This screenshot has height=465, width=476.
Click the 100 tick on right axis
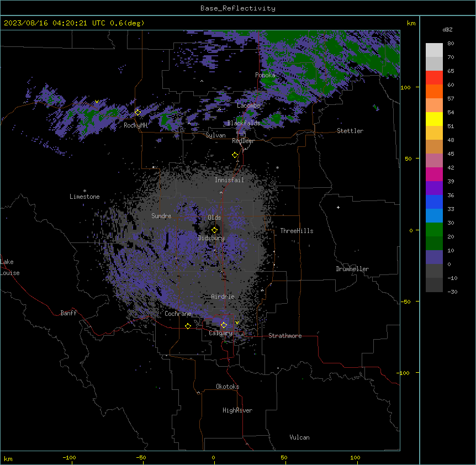405,88
